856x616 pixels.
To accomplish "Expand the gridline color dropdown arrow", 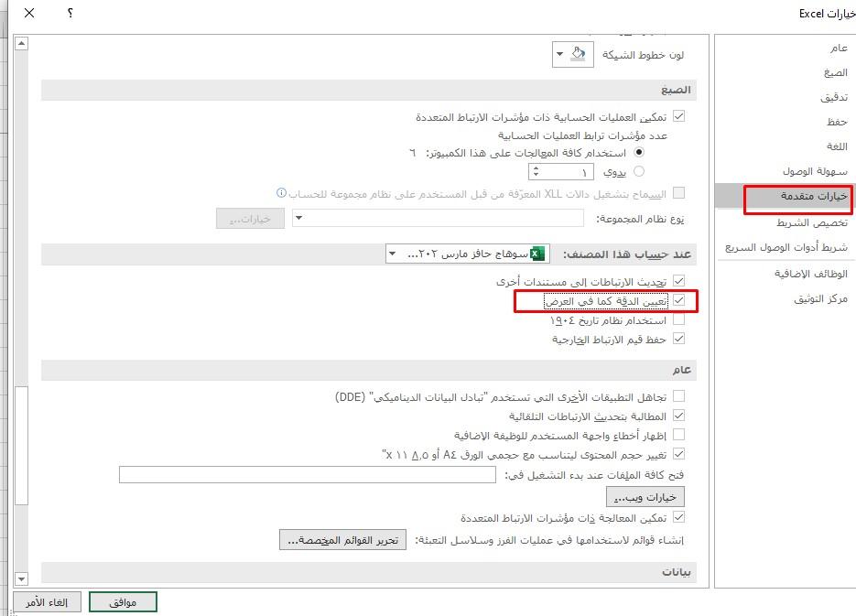I will pyautogui.click(x=559, y=55).
